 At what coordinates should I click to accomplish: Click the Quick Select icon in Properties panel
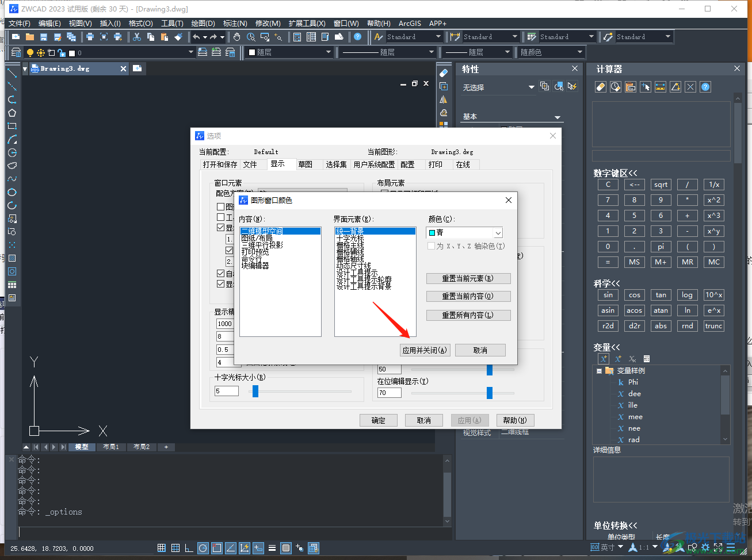pyautogui.click(x=572, y=86)
